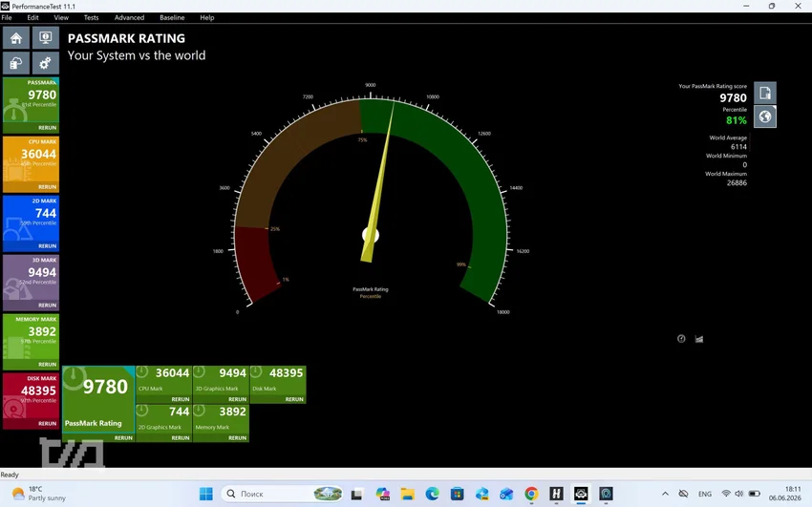The height and width of the screenshot is (507, 812).
Task: Open Outlook from the taskbar
Action: 506,494
